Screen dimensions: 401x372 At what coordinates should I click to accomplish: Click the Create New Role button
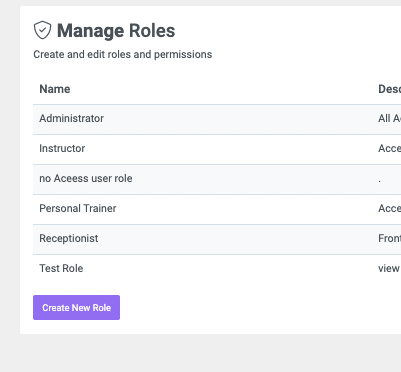(76, 307)
